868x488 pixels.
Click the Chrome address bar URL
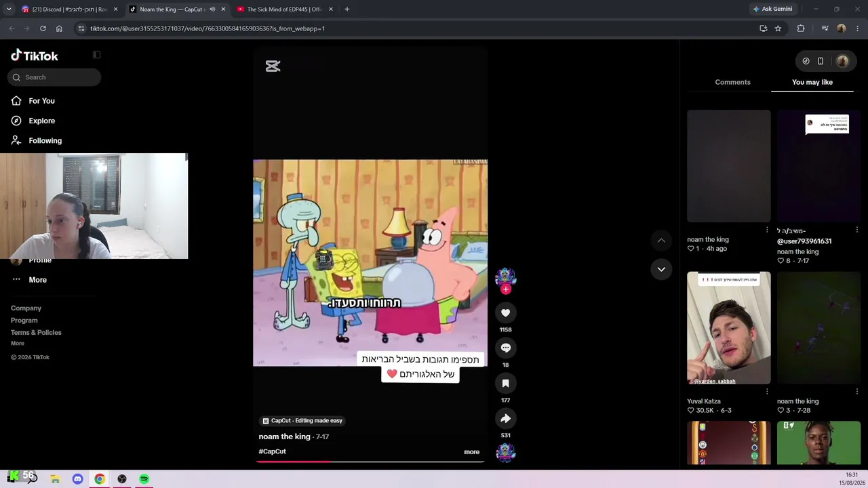click(x=208, y=28)
